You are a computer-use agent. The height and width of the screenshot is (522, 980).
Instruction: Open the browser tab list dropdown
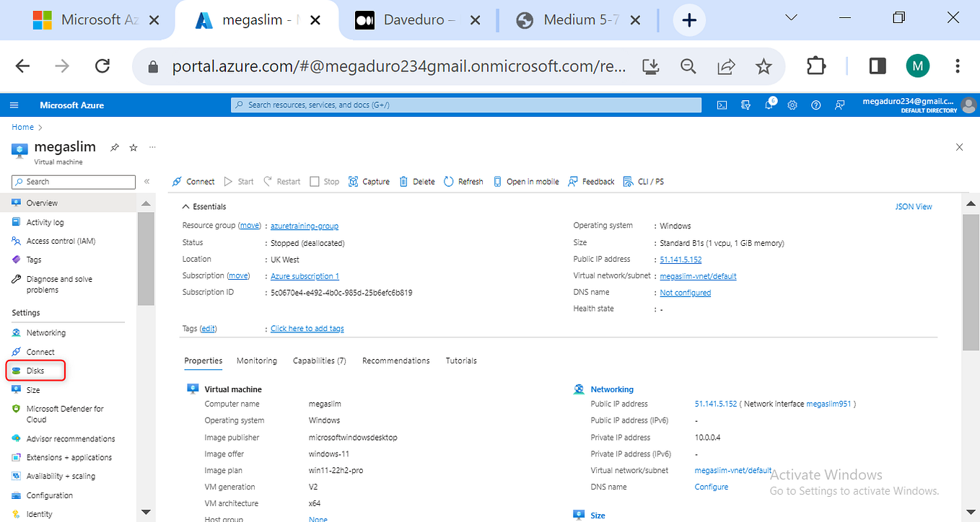[x=791, y=18]
